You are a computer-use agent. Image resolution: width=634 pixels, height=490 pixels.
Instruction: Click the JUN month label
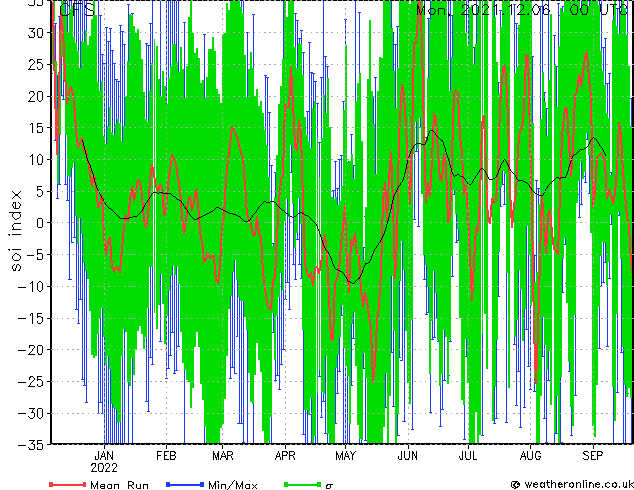pos(408,456)
